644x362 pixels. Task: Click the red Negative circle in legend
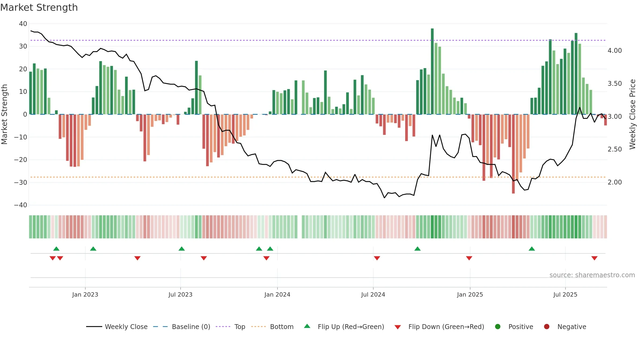tap(547, 327)
